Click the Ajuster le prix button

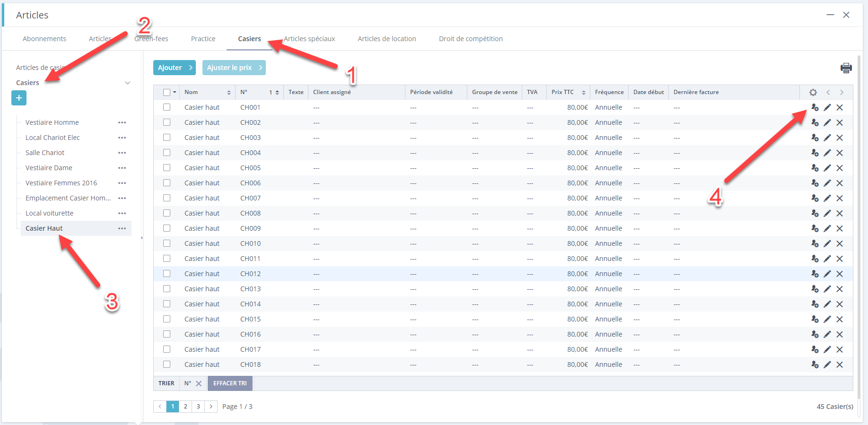234,68
